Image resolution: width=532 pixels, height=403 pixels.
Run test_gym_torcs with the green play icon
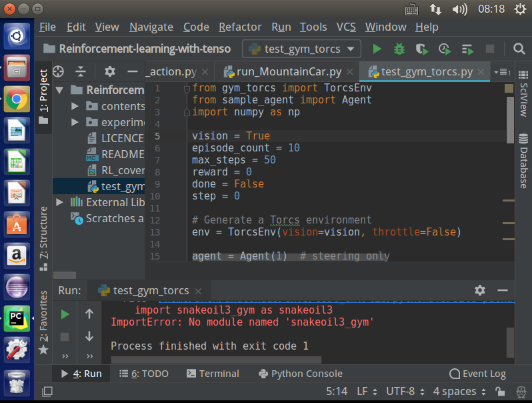tap(377, 49)
